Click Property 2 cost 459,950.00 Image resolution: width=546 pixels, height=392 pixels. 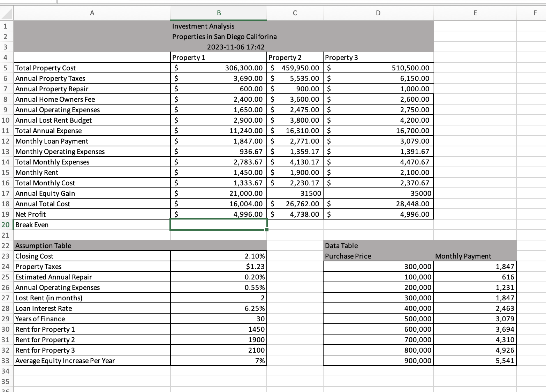click(295, 68)
